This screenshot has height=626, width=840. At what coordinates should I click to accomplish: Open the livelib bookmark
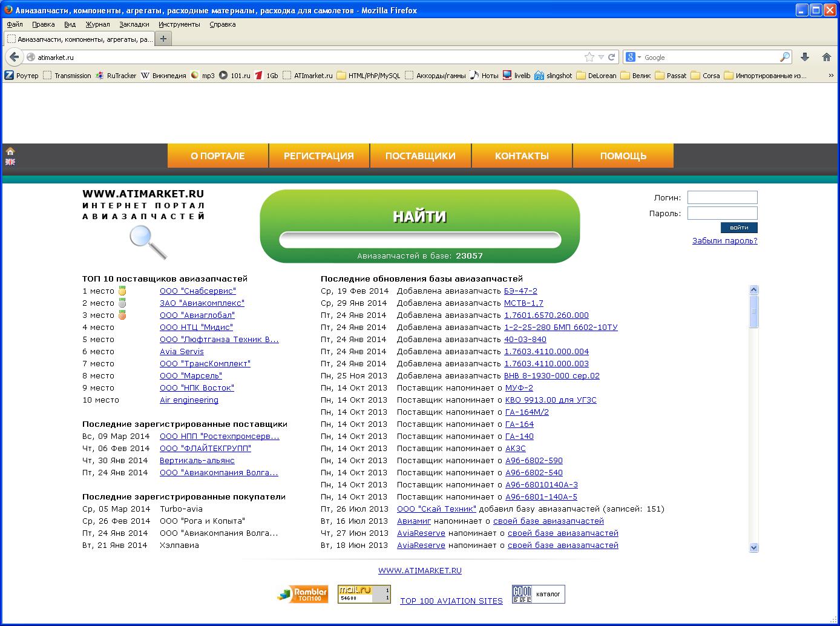point(516,76)
